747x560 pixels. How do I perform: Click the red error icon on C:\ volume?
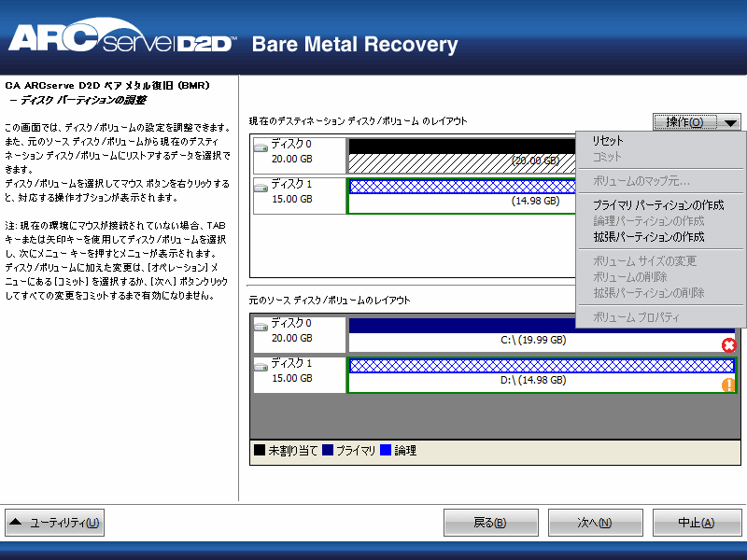(x=728, y=344)
